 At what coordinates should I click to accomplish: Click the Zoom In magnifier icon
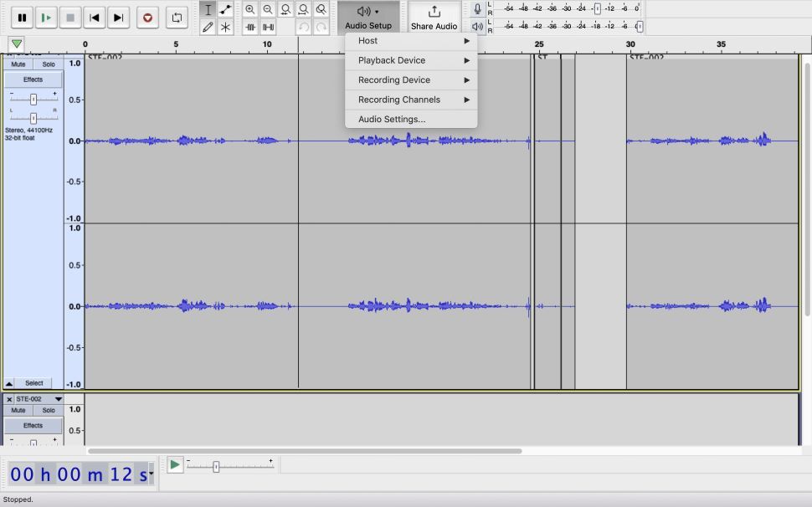[x=250, y=9]
